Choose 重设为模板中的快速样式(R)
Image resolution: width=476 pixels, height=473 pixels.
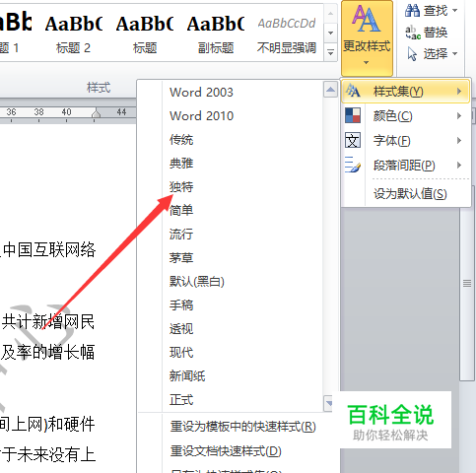(242, 427)
